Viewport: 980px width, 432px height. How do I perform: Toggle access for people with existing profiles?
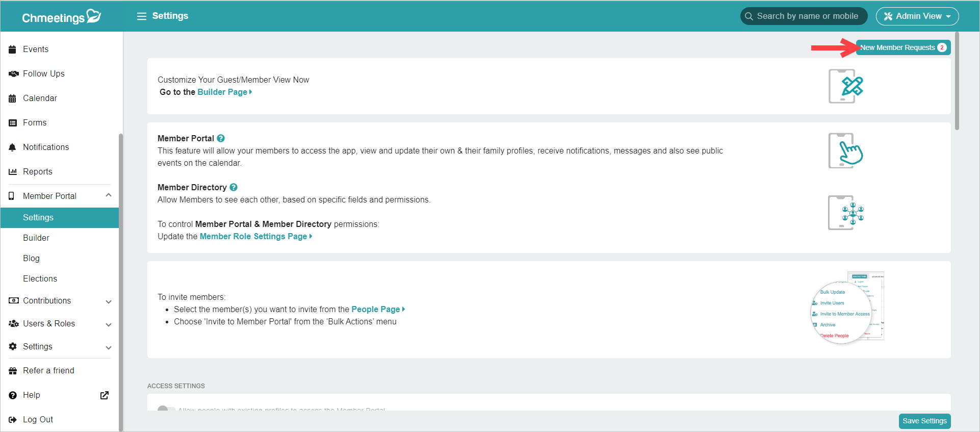166,409
